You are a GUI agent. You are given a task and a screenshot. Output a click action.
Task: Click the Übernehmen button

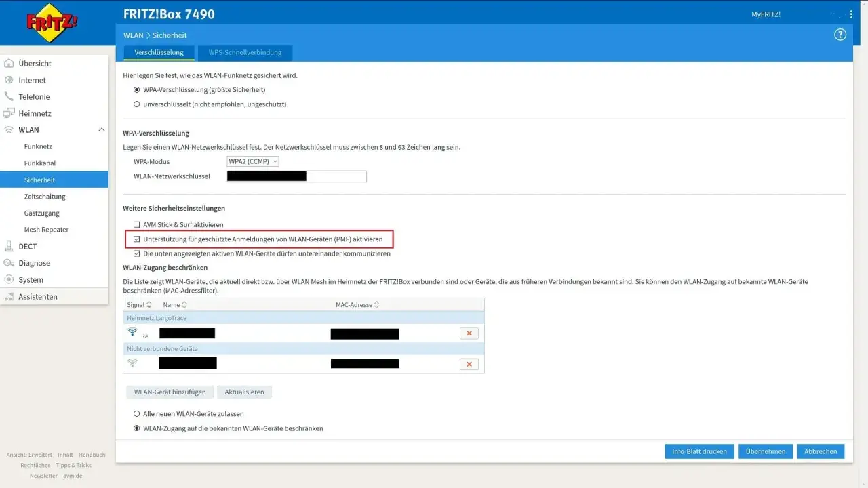click(766, 451)
